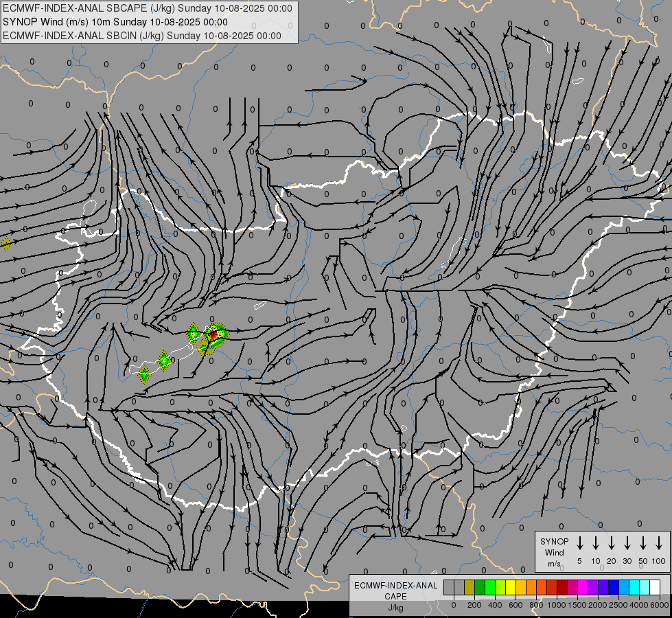Pick the dark green swatch right of 200
This screenshot has height=618, width=672.
[480, 587]
